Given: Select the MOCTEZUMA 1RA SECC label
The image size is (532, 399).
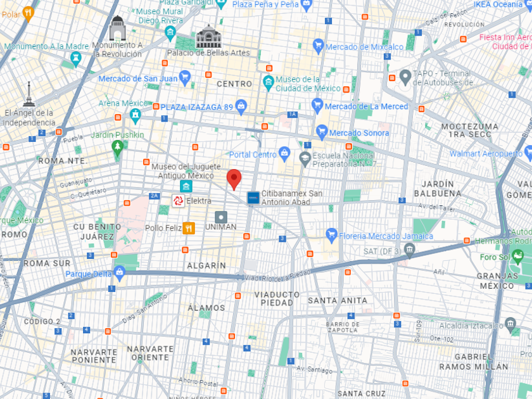Looking at the screenshot, I should tap(469, 130).
